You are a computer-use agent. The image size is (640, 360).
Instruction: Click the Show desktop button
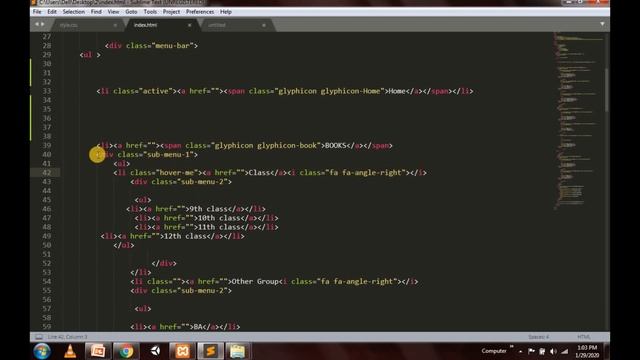(x=607, y=351)
